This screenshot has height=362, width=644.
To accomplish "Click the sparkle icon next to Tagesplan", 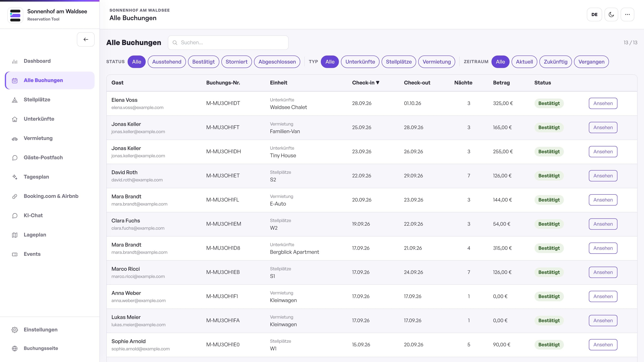I will (x=15, y=177).
